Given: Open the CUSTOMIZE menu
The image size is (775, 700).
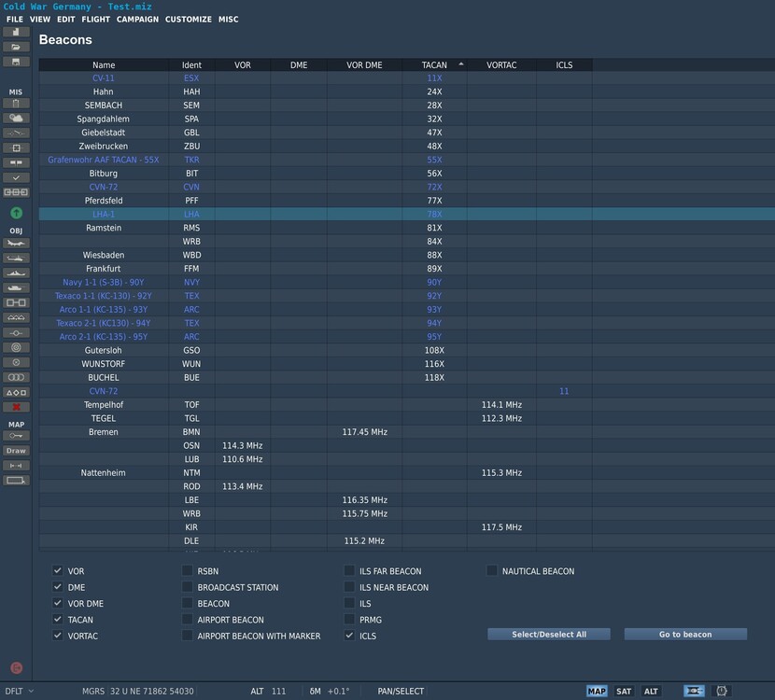Looking at the screenshot, I should (x=189, y=20).
